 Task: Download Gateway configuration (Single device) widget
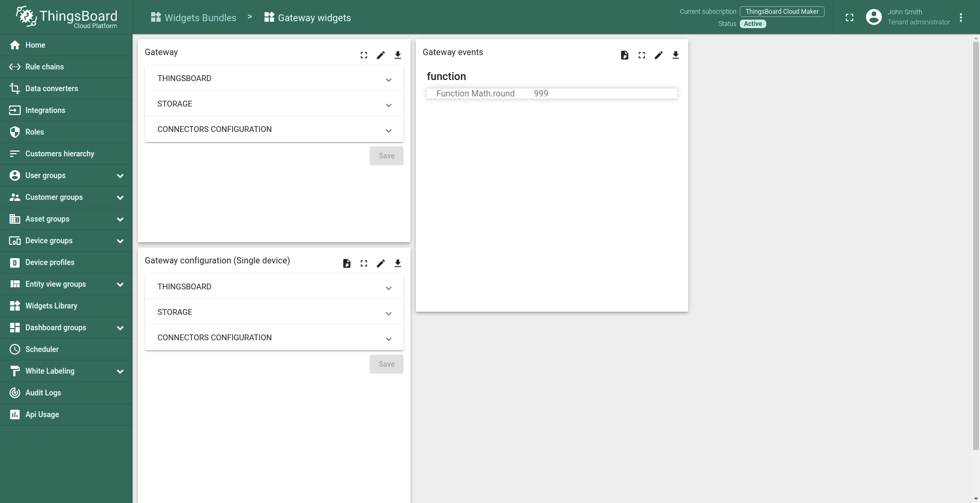click(x=398, y=263)
